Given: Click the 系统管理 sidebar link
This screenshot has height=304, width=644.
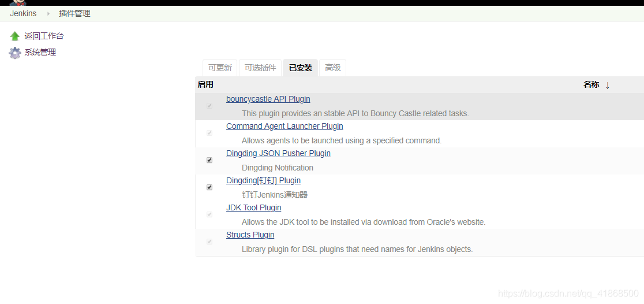Looking at the screenshot, I should [40, 52].
